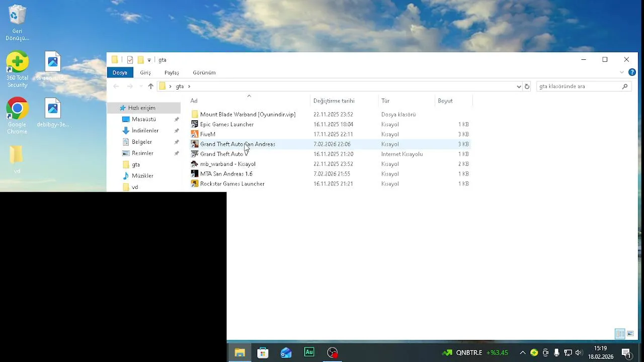Open the Dosya ribbon tab
Viewport: 644px width, 362px height.
coord(120,72)
